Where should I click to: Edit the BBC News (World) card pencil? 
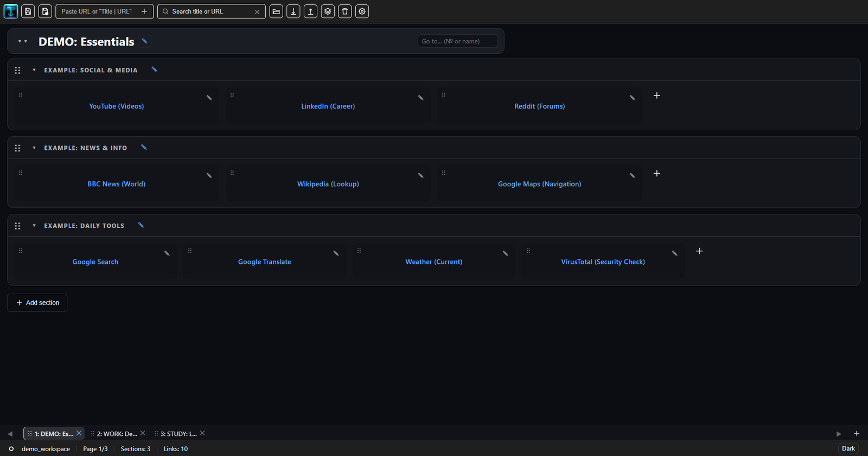pyautogui.click(x=209, y=175)
